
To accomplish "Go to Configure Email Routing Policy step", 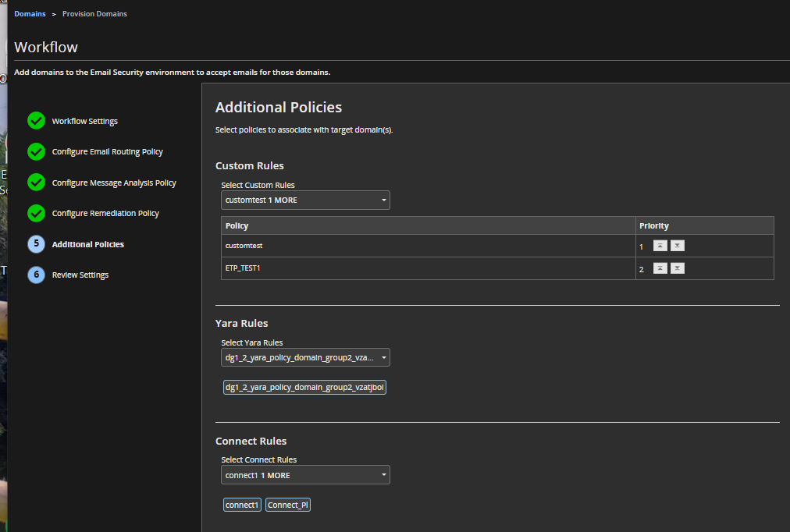I will point(107,152).
